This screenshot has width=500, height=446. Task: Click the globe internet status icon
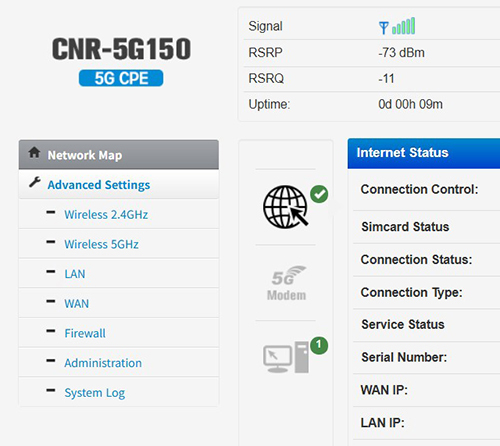[x=285, y=207]
